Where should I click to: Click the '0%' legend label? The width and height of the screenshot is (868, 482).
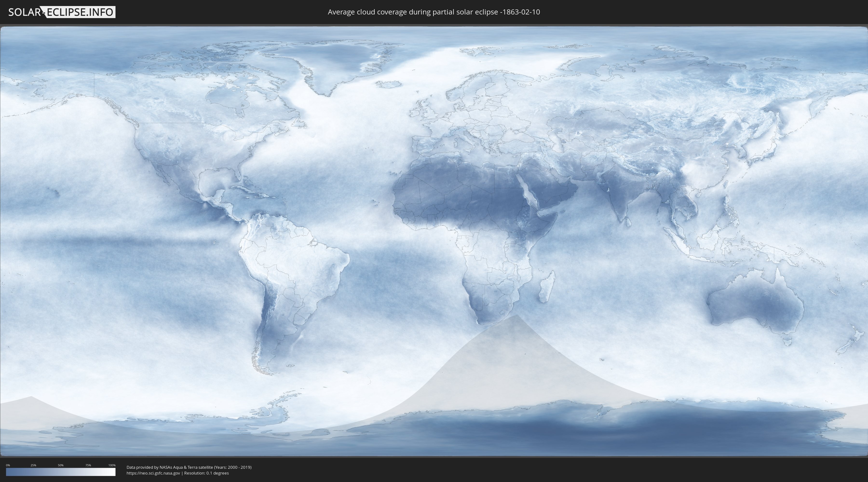point(8,465)
